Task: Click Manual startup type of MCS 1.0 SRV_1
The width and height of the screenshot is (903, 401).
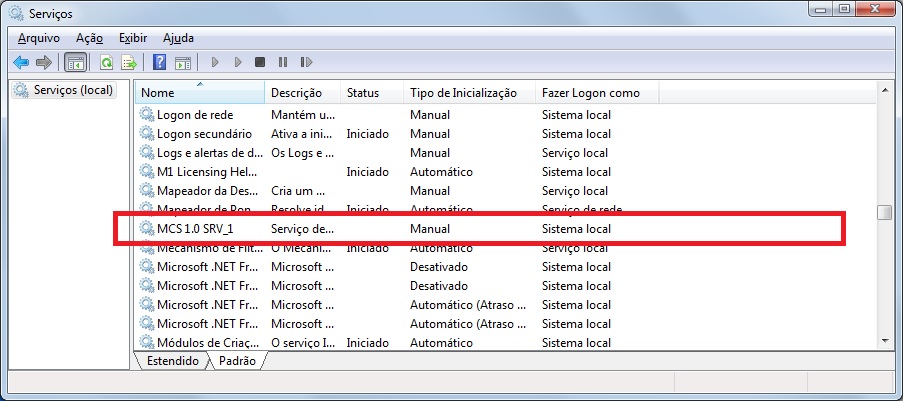Action: tap(430, 229)
